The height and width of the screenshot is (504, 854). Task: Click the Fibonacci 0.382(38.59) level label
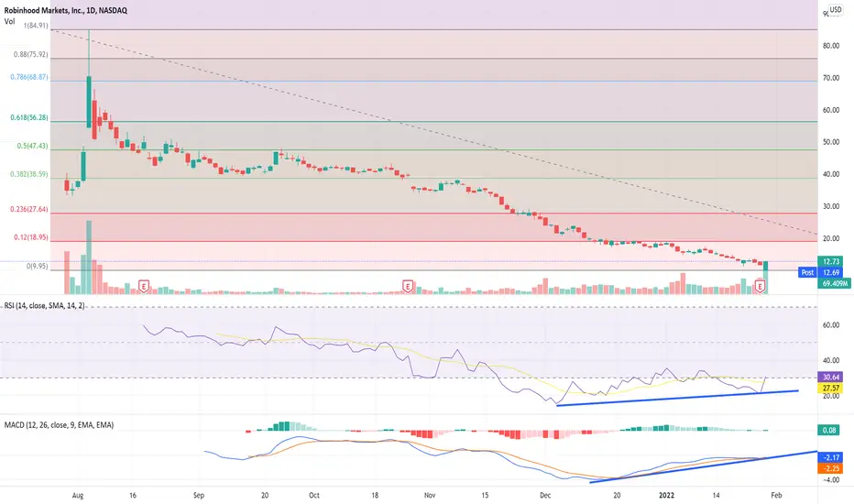[x=29, y=174]
